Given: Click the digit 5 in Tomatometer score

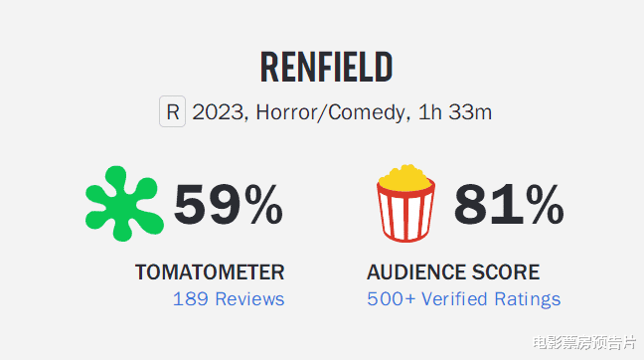Looking at the screenshot, I should point(191,205).
